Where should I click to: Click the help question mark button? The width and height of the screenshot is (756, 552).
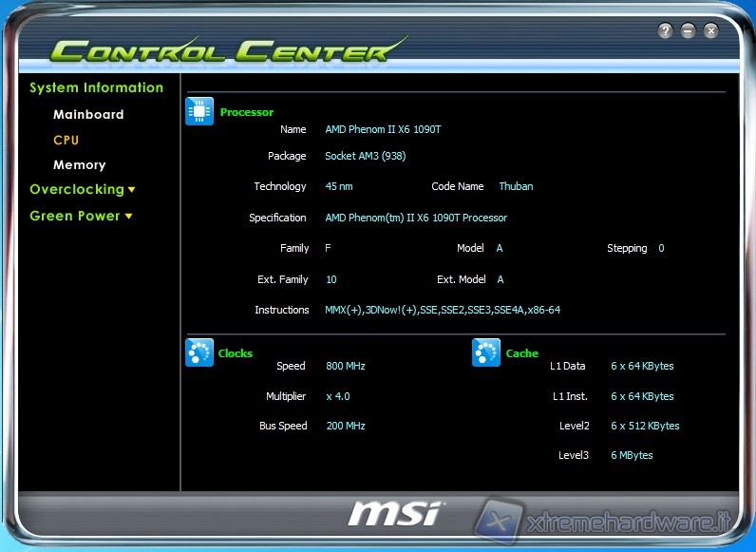[x=665, y=31]
